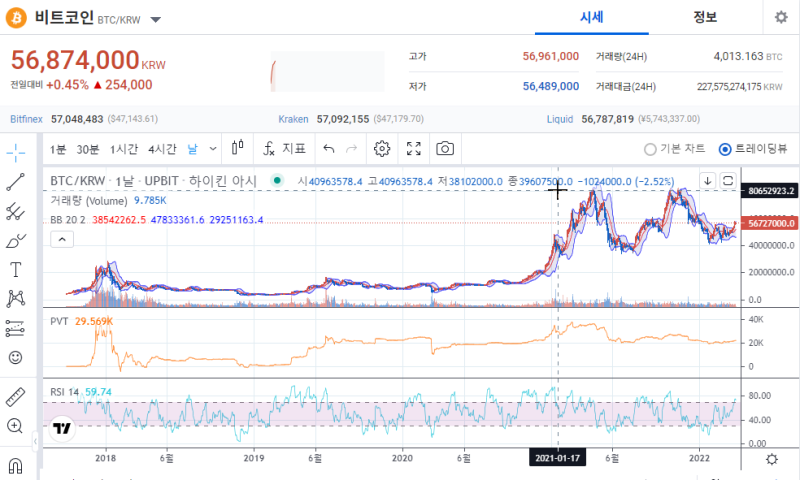Click the 2022 time axis label

(699, 458)
